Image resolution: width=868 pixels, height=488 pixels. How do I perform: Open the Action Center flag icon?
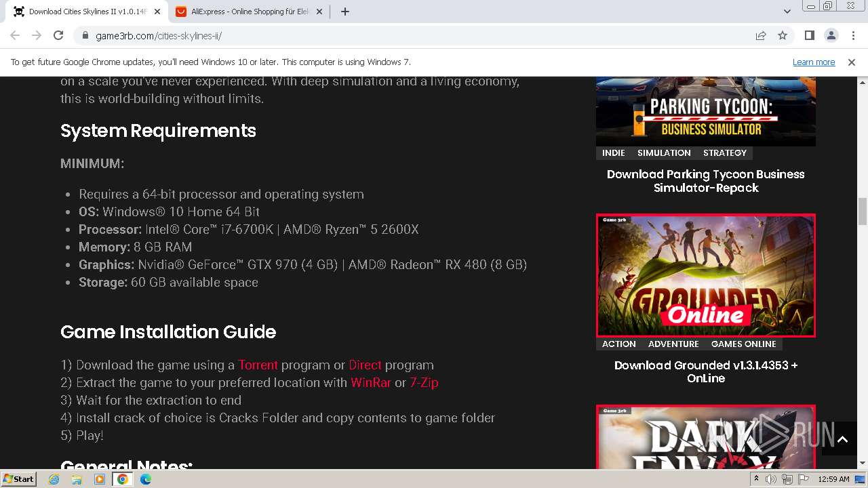(x=804, y=479)
